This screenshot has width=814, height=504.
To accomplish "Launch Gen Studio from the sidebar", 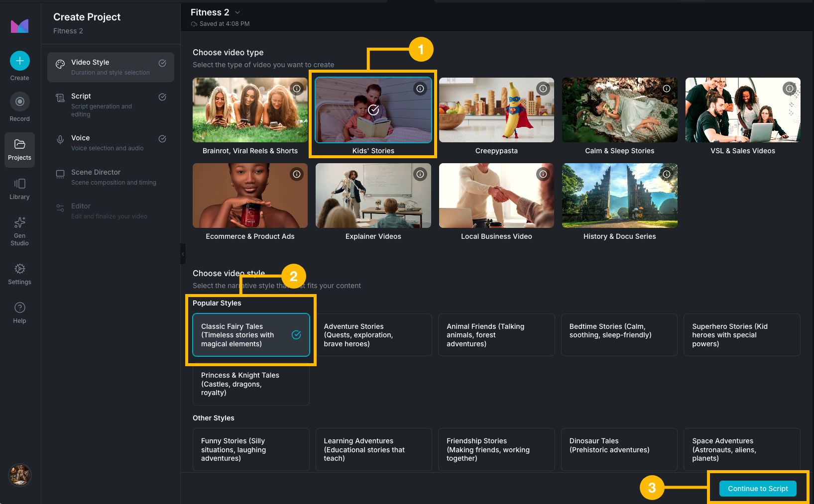I will coord(19,229).
